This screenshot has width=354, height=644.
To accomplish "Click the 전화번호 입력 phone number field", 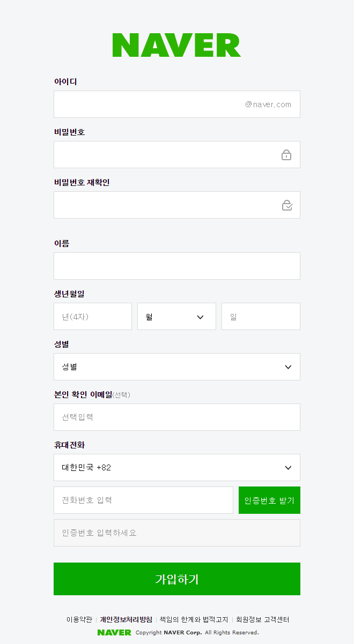I will coord(143,500).
